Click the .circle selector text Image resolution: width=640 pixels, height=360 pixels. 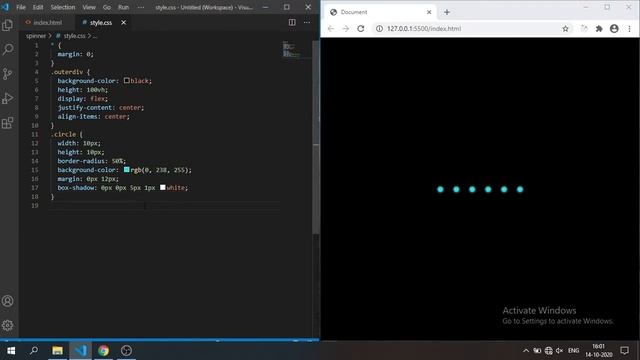64,134
